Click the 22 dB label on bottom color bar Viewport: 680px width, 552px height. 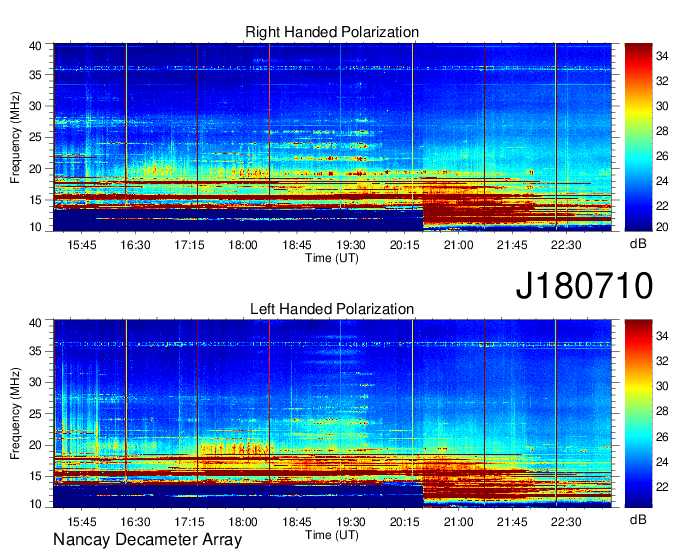662,487
